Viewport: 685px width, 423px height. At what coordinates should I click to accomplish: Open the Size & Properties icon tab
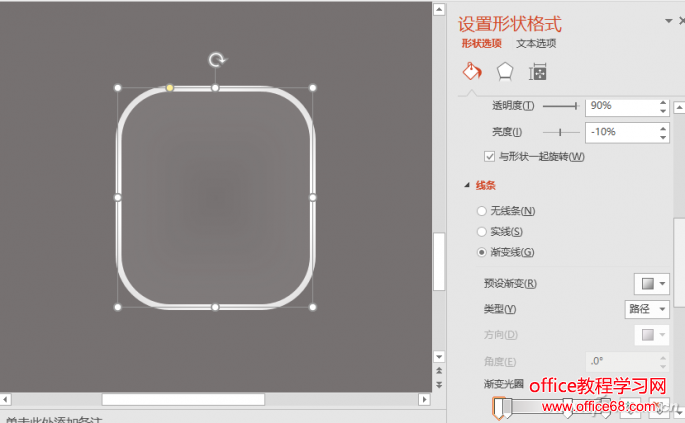[x=537, y=72]
